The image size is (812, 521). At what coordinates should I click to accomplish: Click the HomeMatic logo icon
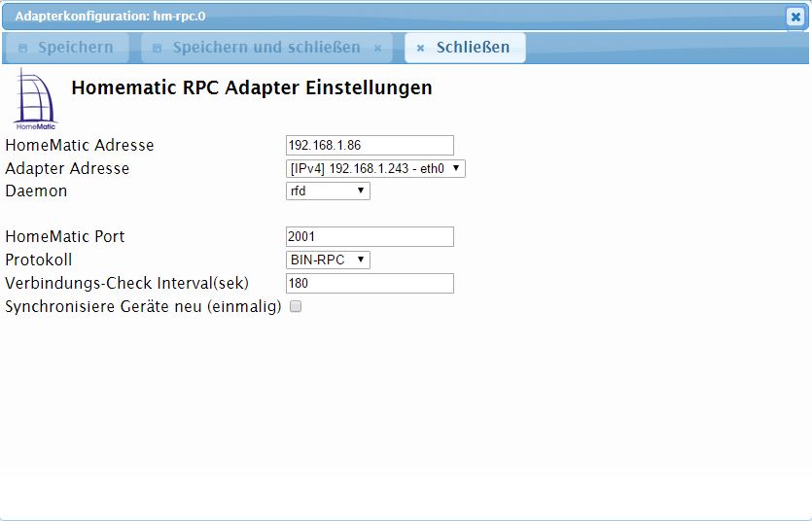35,99
